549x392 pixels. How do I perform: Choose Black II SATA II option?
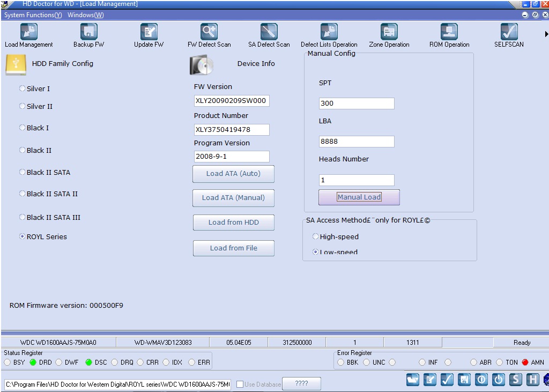click(x=23, y=194)
